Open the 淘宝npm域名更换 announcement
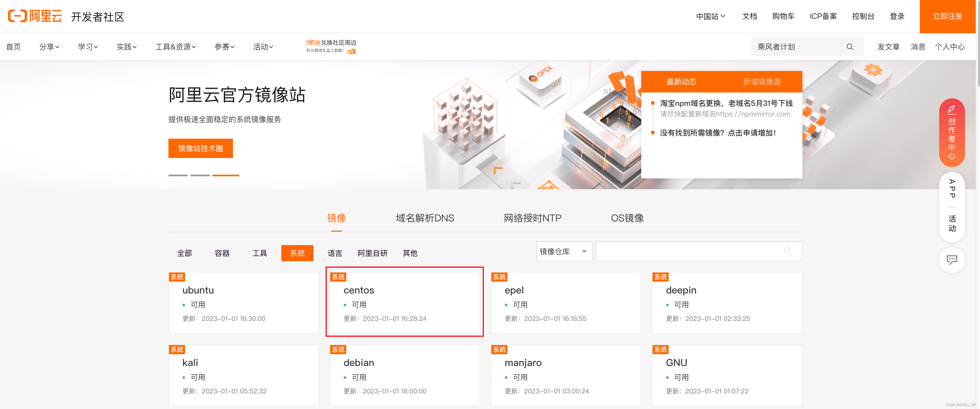This screenshot has width=980, height=409. tap(726, 103)
